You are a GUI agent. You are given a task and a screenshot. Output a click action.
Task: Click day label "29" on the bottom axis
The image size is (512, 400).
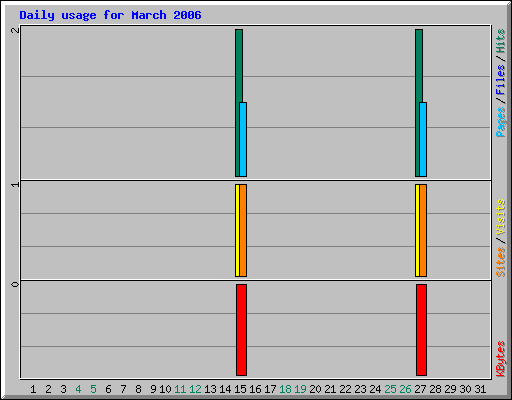450,389
